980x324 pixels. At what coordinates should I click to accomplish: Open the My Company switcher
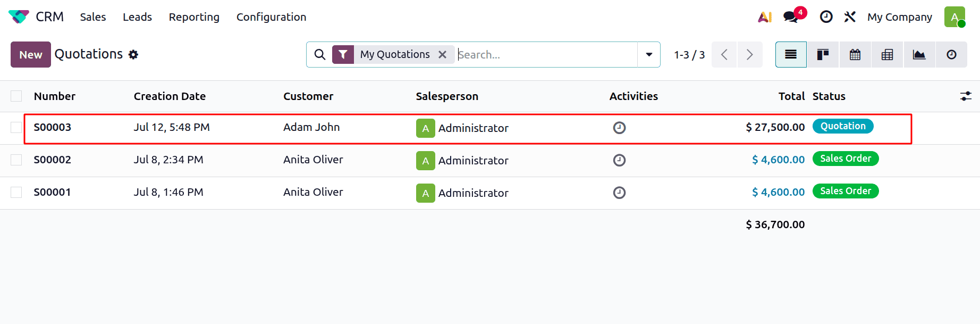click(900, 17)
